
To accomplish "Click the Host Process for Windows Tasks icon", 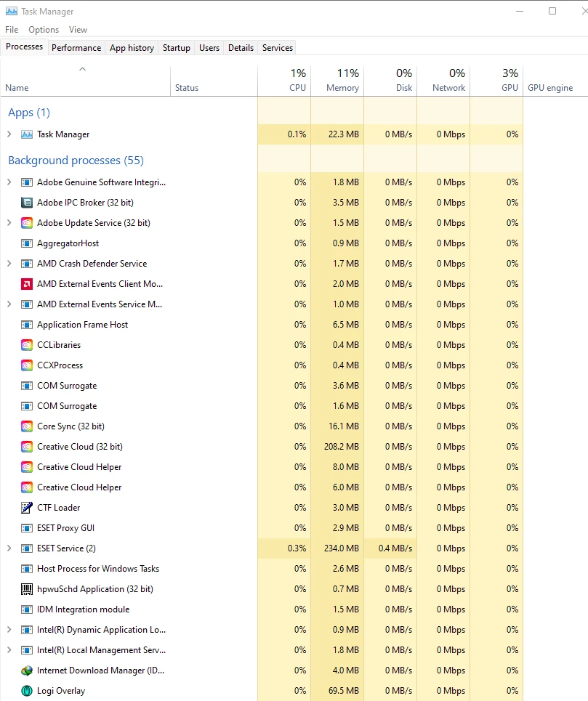I will (x=27, y=569).
